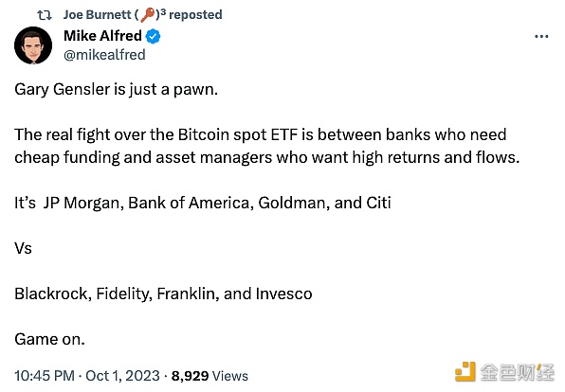Click the 金色财经 watermark text
The height and width of the screenshot is (392, 565).
(x=517, y=372)
